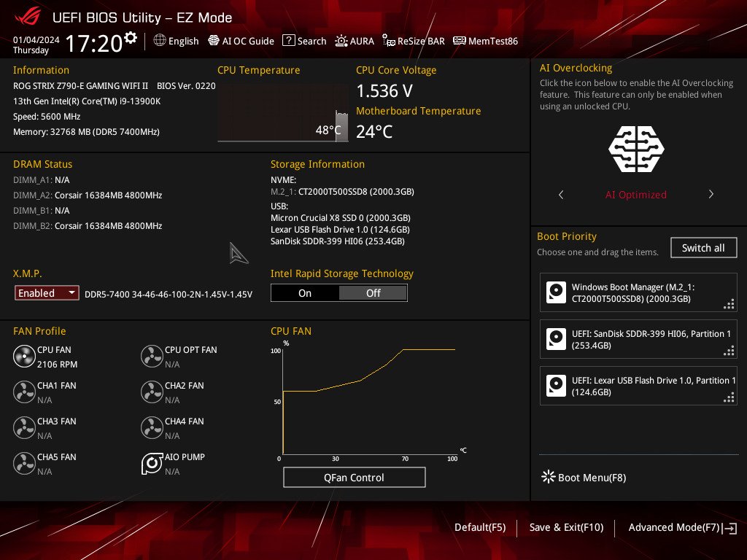Click the Boot Menu star icon

coord(549,477)
